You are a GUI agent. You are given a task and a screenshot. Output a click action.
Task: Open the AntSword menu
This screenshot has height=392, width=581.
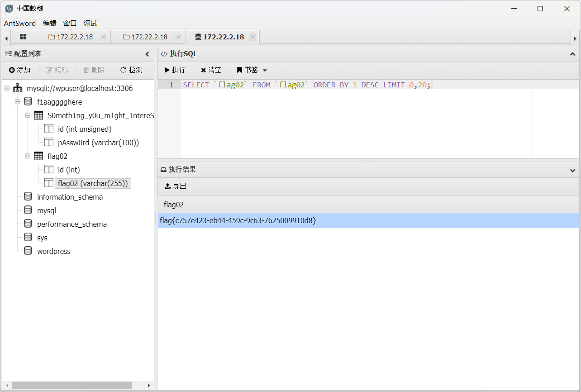(x=20, y=24)
